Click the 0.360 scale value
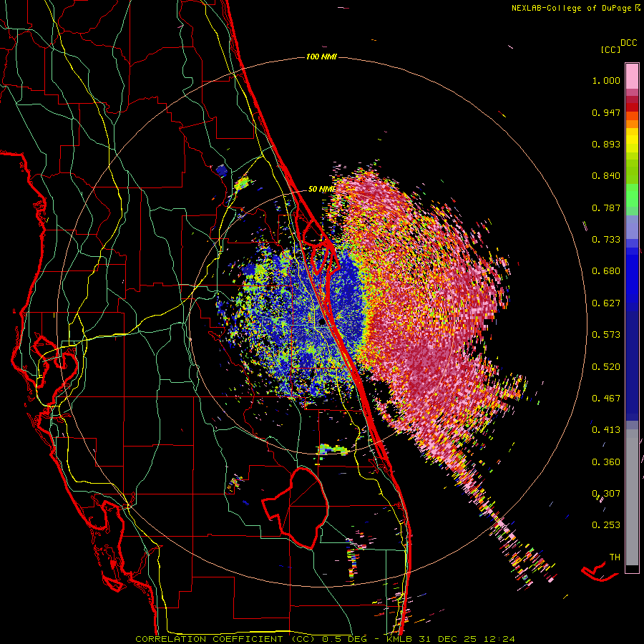Viewport: 644px width, 644px height. click(606, 462)
